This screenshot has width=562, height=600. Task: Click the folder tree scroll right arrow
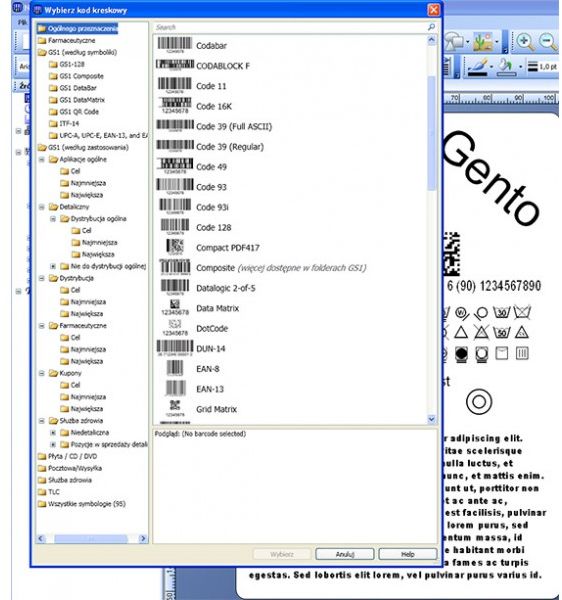click(143, 538)
